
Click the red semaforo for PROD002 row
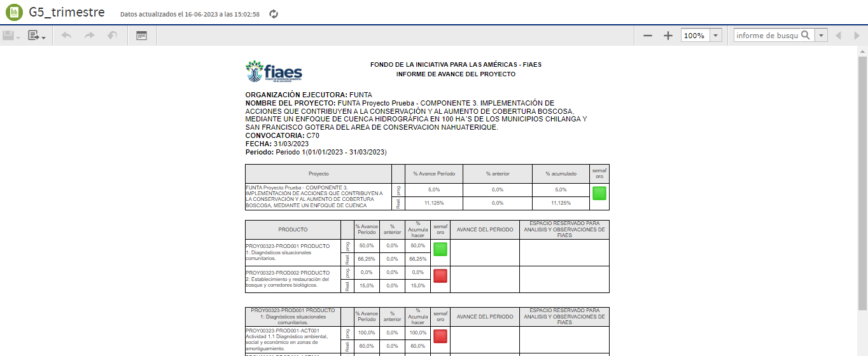coord(440,275)
